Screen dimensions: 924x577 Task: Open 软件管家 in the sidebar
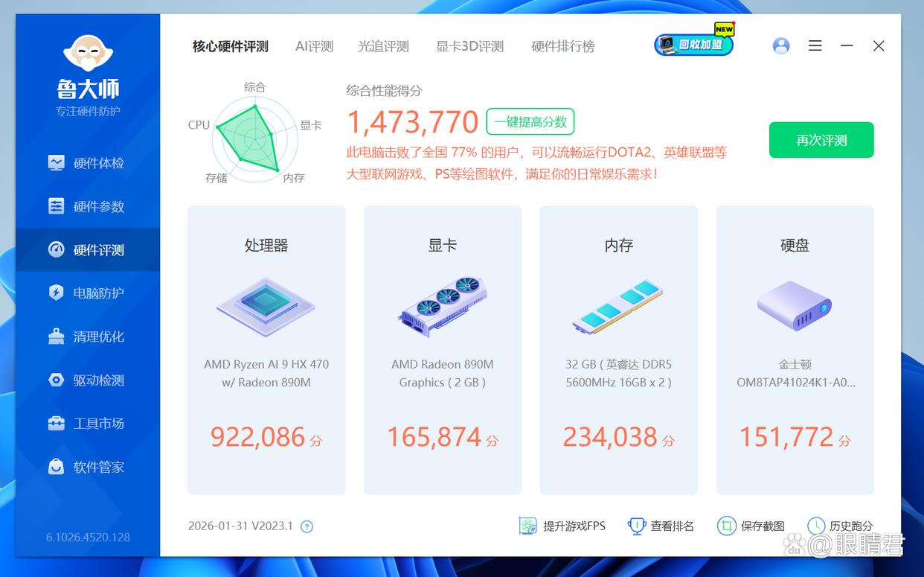[x=88, y=467]
